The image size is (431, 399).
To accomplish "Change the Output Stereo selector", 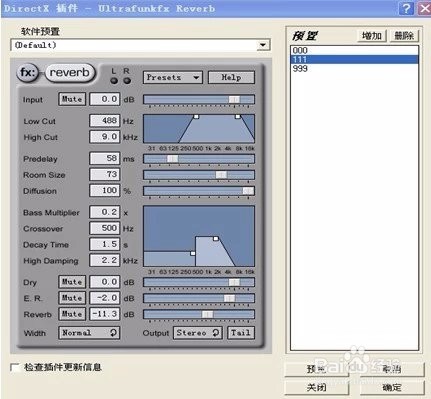I will 198,333.
